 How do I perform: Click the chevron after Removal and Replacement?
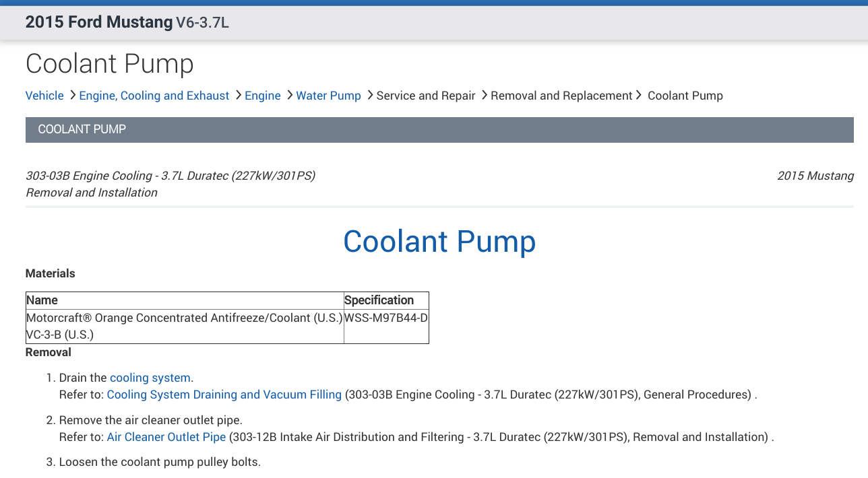639,95
